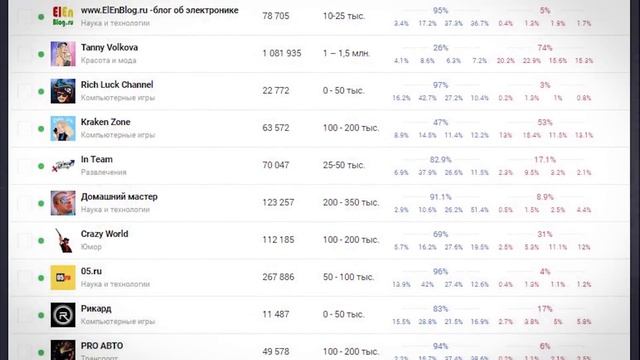Click the Crazy World avatar icon
The height and width of the screenshot is (360, 640).
tap(63, 240)
